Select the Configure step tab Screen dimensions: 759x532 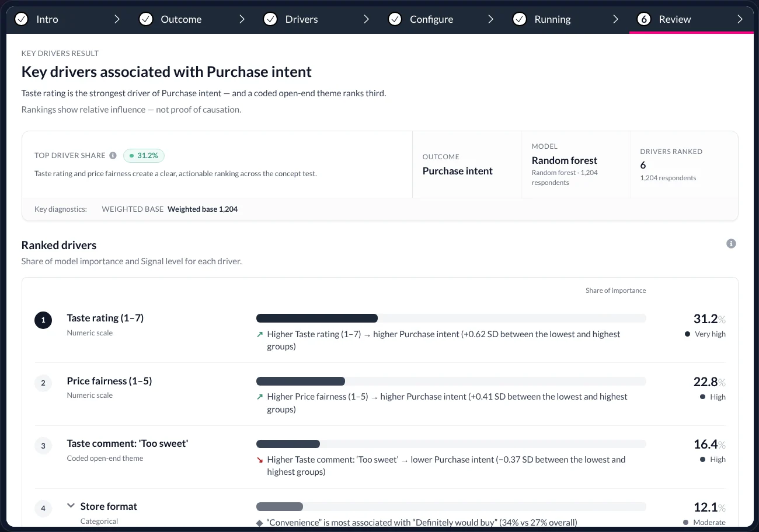coord(443,19)
